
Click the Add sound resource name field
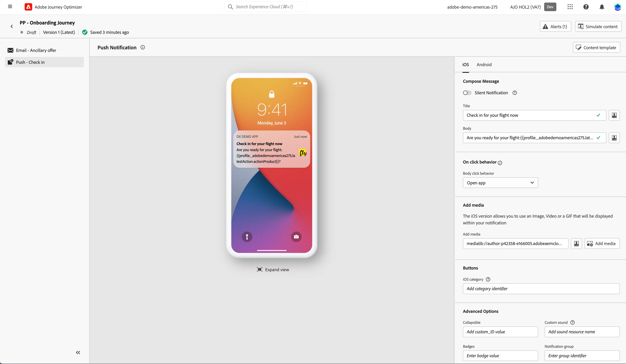(582, 332)
